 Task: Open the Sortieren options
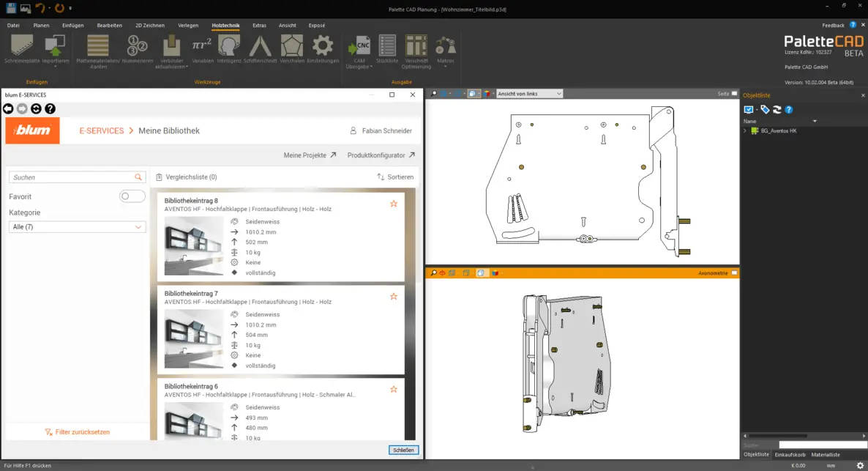click(x=395, y=177)
